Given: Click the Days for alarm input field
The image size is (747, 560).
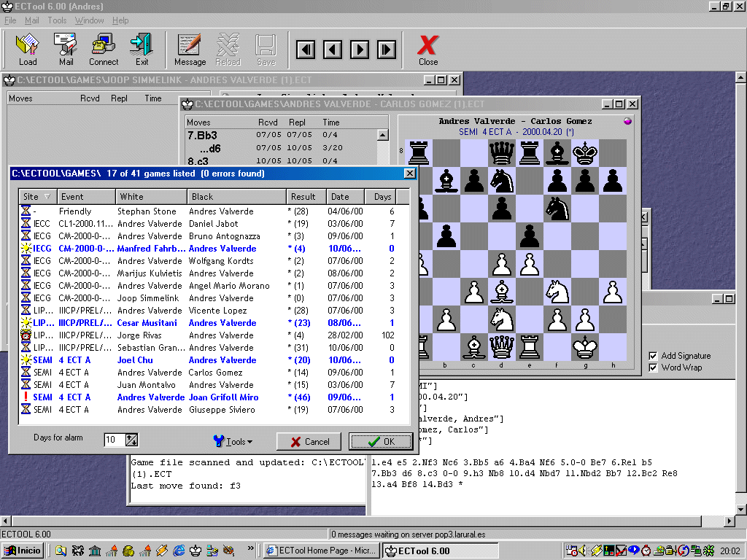Looking at the screenshot, I should (115, 440).
